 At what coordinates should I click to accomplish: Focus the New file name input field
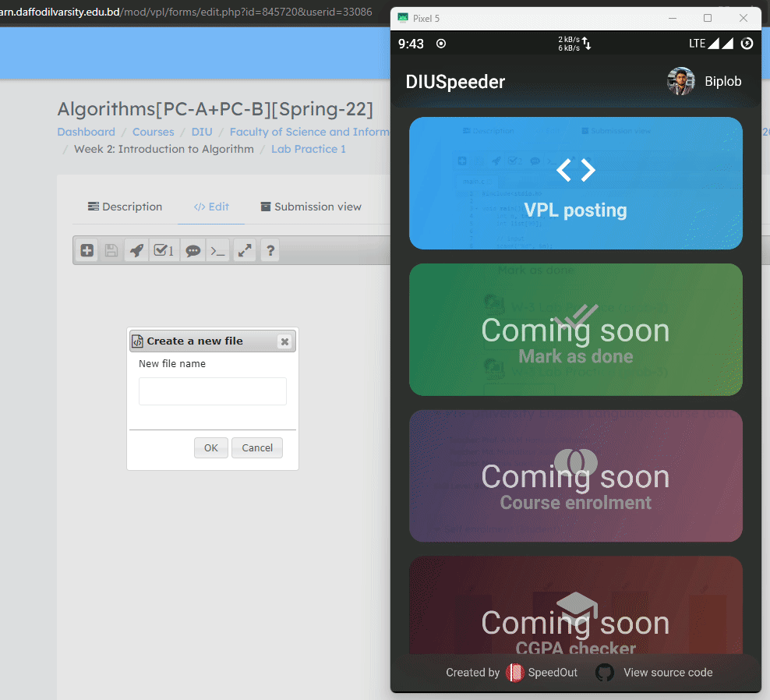(x=213, y=391)
